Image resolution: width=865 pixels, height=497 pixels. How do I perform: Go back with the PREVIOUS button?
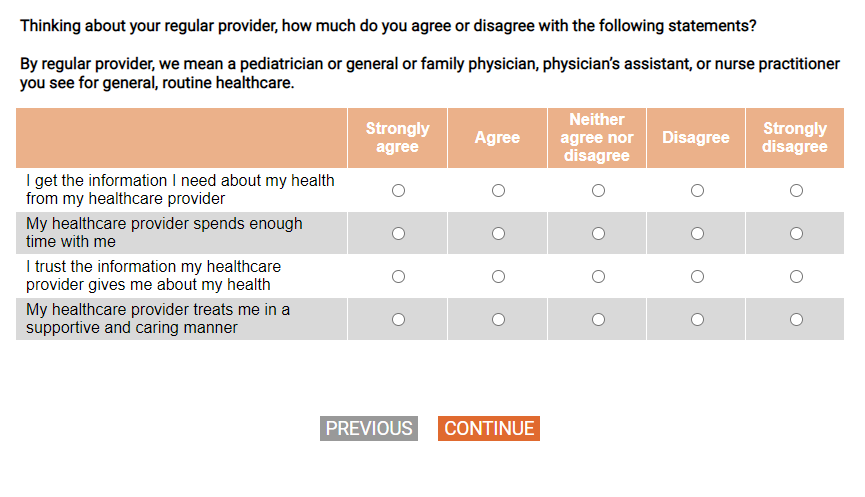[x=369, y=429]
